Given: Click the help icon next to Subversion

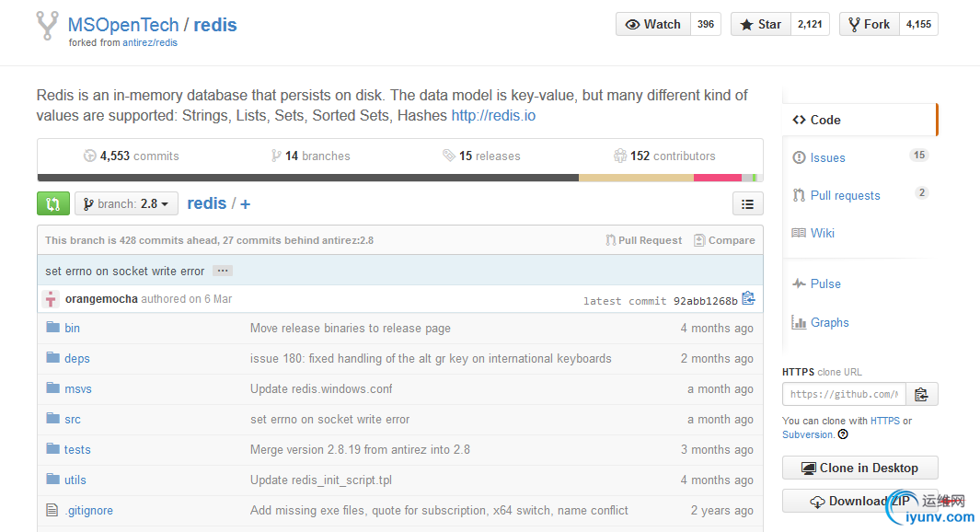Looking at the screenshot, I should point(843,434).
